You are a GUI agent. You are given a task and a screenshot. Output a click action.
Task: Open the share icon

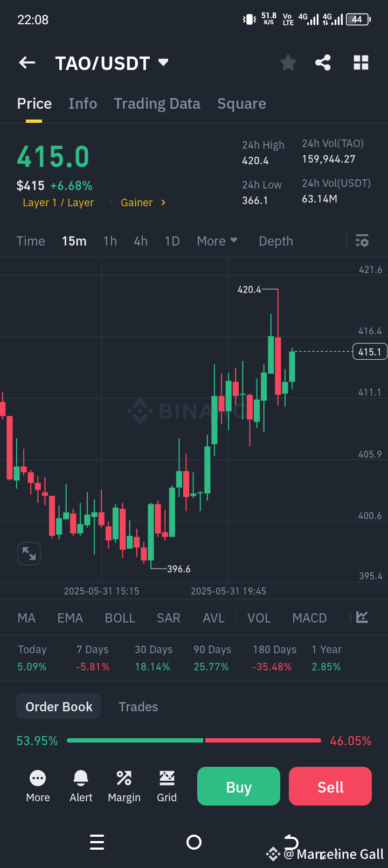tap(323, 62)
